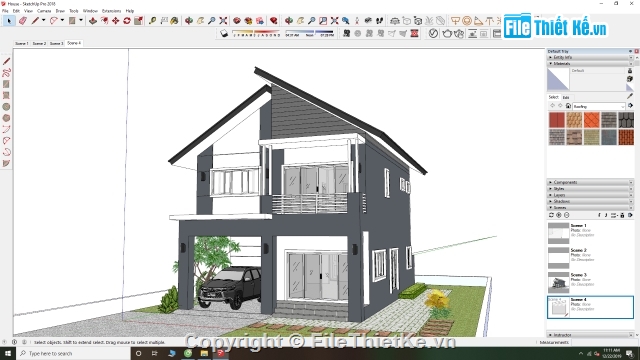
Task: Open the Extension Manager ruby icon
Action: click(273, 20)
